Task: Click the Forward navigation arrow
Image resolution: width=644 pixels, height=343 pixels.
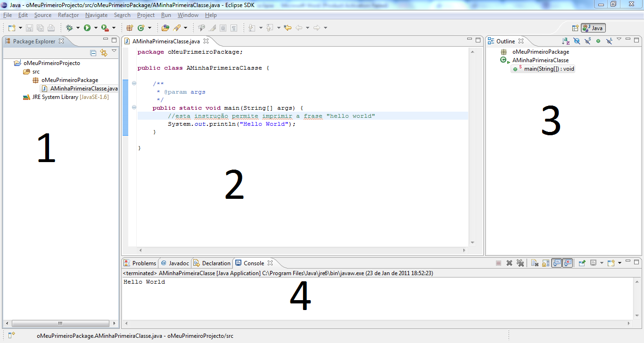Action: click(317, 28)
